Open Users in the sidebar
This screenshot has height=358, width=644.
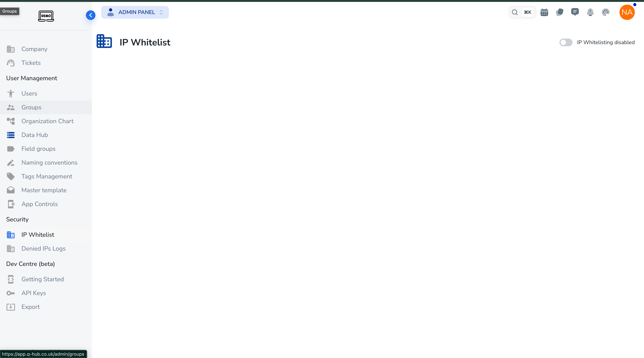tap(46, 94)
